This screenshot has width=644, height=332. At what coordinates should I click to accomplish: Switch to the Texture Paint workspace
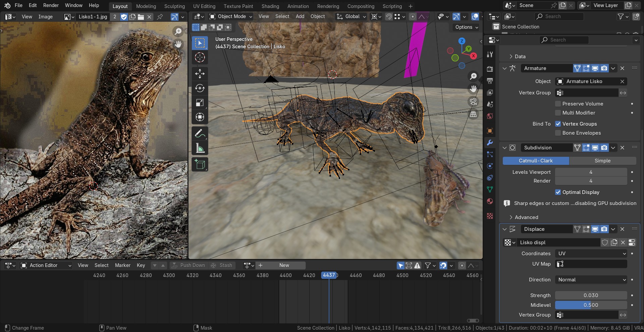238,6
